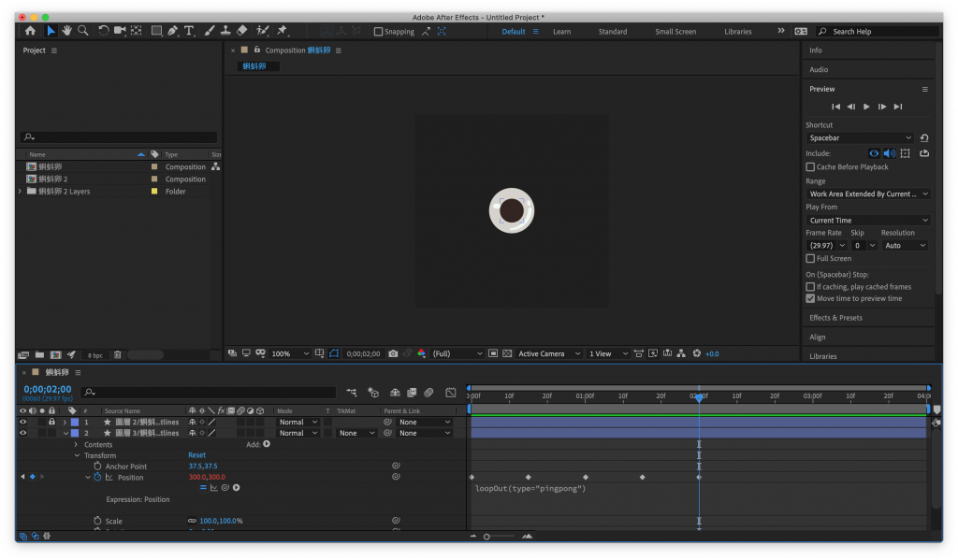This screenshot has height=560, width=958.
Task: Click Position expression pick whip spiral icon
Action: click(x=225, y=487)
